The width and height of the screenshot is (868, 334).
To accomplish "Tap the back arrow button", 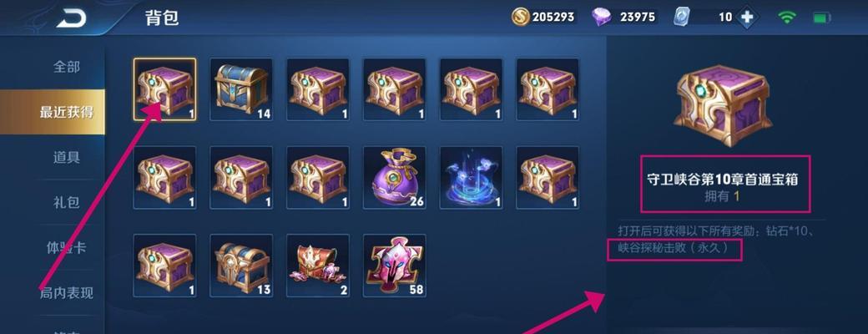I will coord(72,18).
